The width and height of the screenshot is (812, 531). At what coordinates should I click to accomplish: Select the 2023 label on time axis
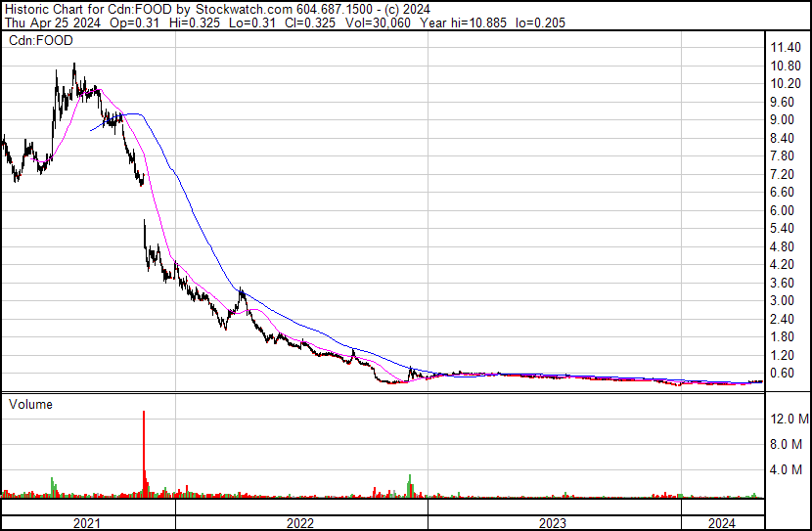coord(553,523)
